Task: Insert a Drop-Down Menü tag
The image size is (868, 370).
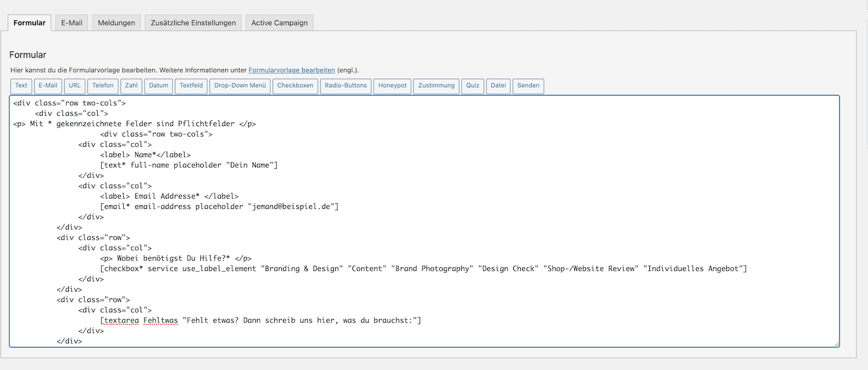Action: point(240,86)
